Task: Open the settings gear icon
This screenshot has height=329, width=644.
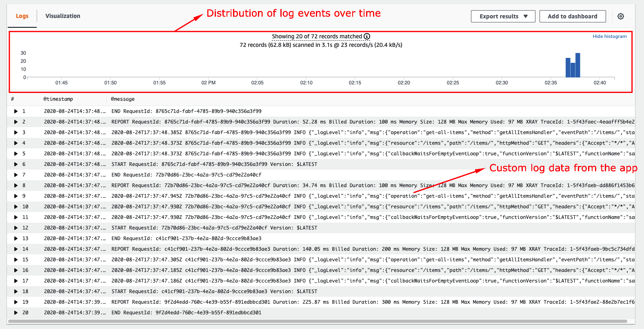Action: [x=620, y=16]
